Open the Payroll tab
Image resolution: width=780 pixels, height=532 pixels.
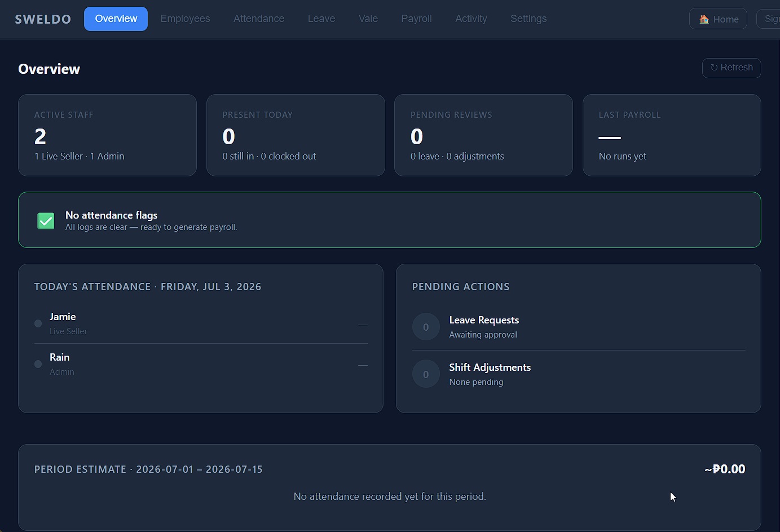[416, 19]
